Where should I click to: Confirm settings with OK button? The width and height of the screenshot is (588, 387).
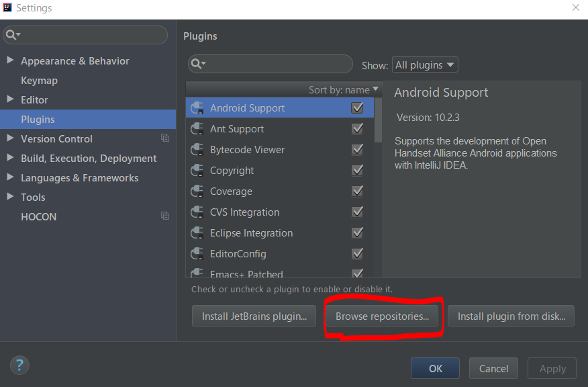[435, 368]
